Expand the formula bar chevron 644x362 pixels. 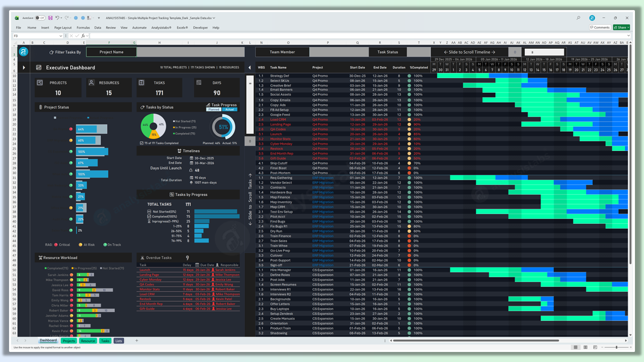click(628, 36)
